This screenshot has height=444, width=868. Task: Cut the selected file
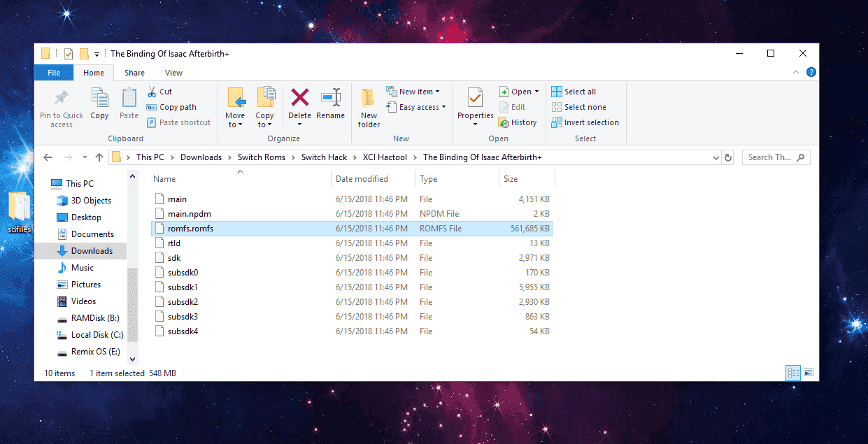pyautogui.click(x=159, y=92)
